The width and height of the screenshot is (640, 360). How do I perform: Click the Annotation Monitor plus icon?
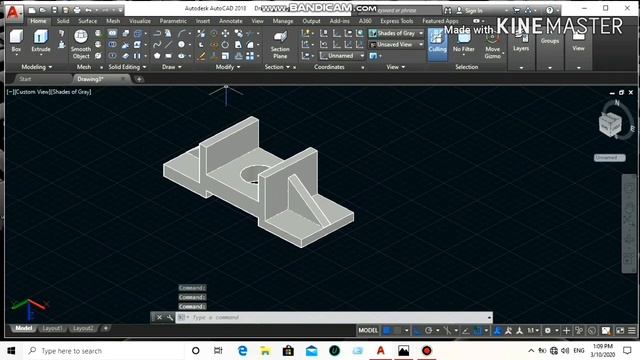click(x=566, y=331)
